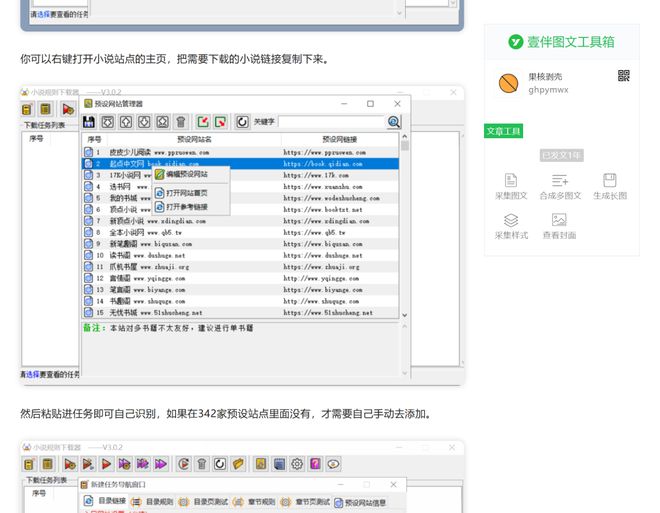This screenshot has height=513, width=660.
Task: Select the 言情阁 www.yqingge.com row
Action: pyautogui.click(x=240, y=279)
